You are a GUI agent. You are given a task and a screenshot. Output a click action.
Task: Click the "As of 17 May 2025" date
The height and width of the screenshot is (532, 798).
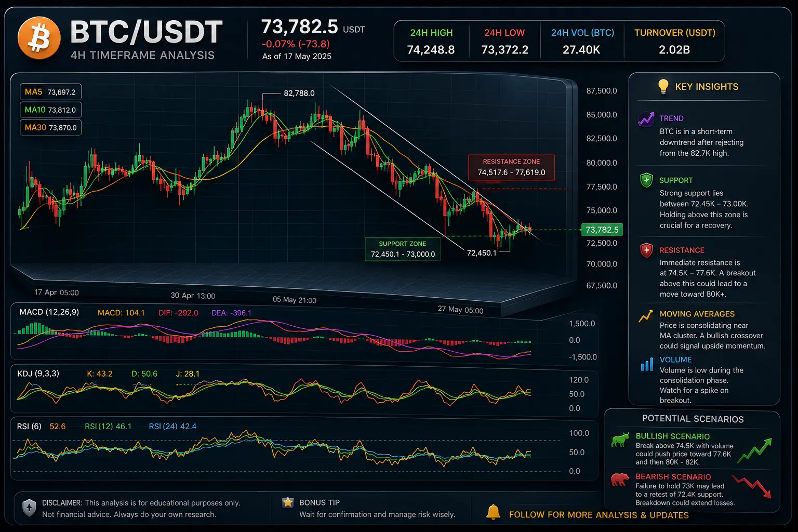coord(297,56)
